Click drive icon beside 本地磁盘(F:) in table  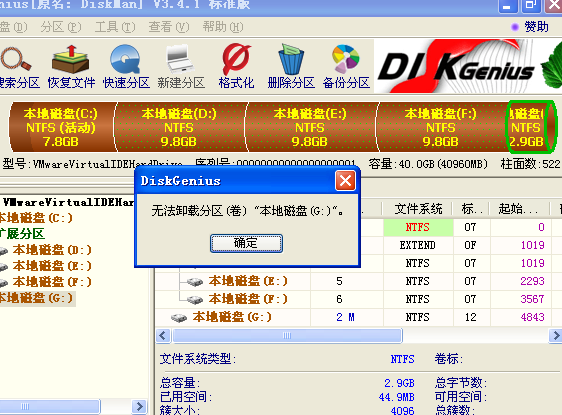195,300
